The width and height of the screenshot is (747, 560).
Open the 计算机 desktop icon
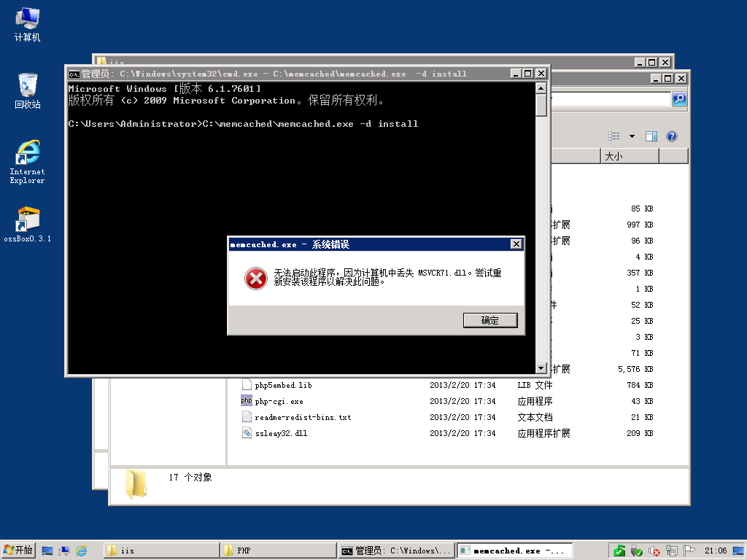pyautogui.click(x=27, y=25)
